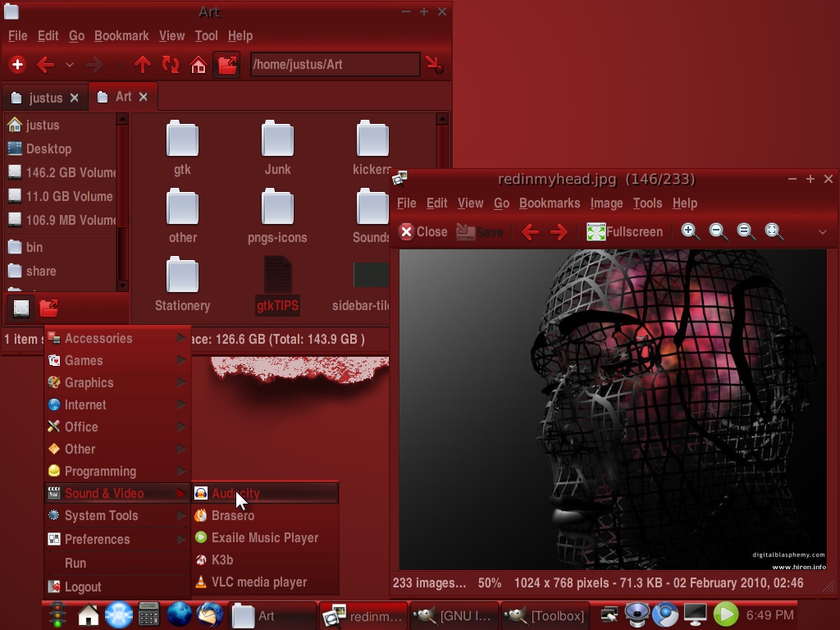Switch to the [Toolbox] window in taskbar
Image resolution: width=840 pixels, height=630 pixels.
546,615
